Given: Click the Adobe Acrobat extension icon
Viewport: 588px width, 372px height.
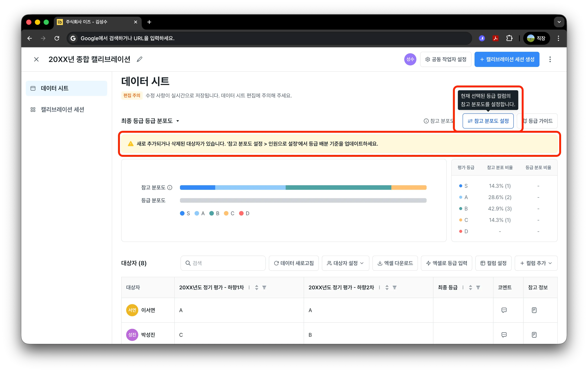Looking at the screenshot, I should [x=495, y=38].
